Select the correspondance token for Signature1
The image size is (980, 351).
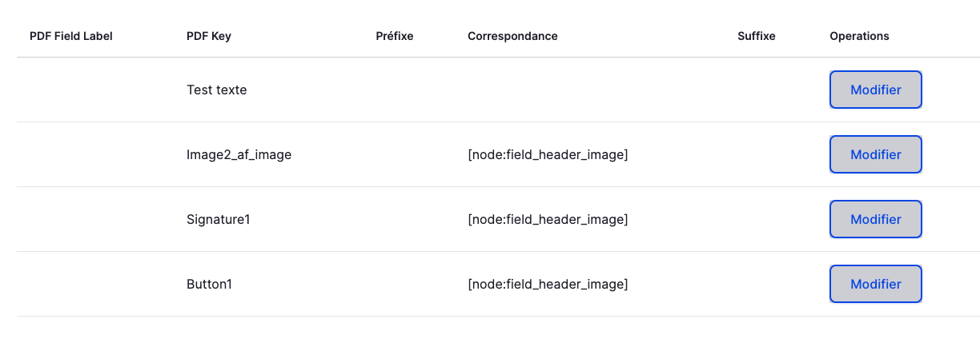pos(548,219)
